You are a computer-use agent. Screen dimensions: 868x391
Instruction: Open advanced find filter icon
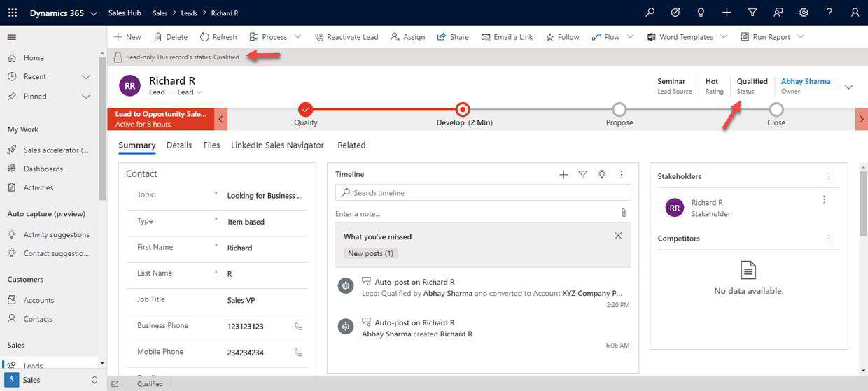[x=752, y=13]
